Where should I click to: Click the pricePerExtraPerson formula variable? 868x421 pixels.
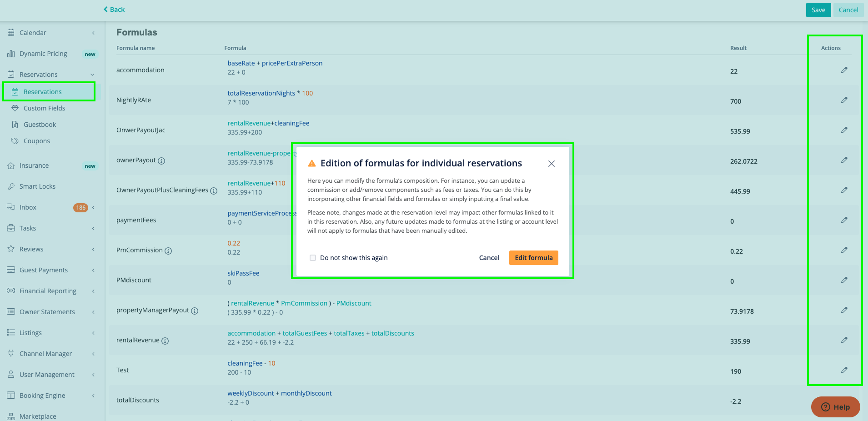(x=292, y=63)
